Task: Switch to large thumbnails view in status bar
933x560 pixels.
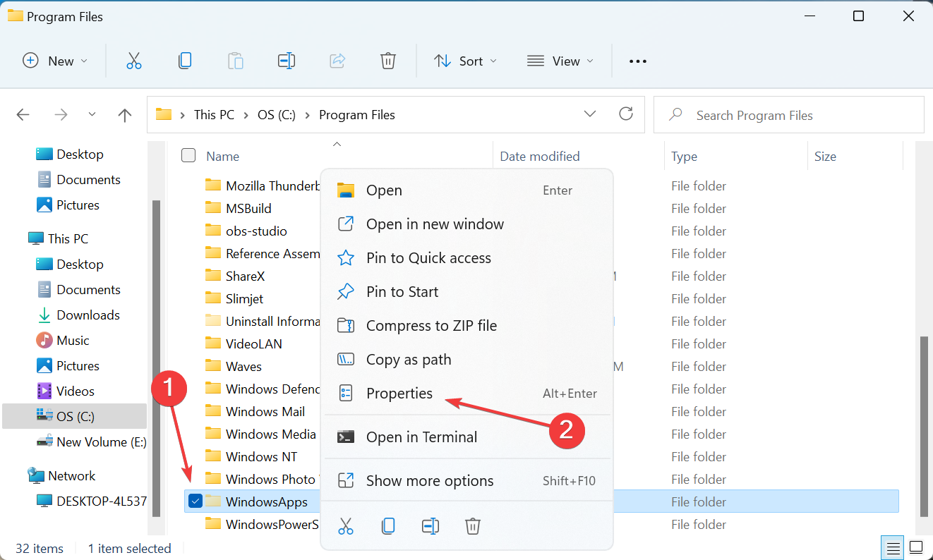Action: click(x=915, y=547)
